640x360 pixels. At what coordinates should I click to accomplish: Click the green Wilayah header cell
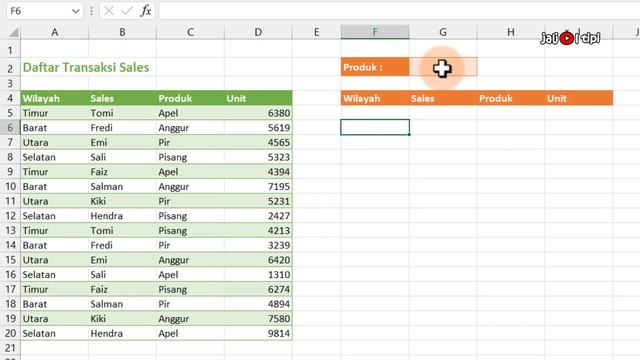pyautogui.click(x=55, y=98)
